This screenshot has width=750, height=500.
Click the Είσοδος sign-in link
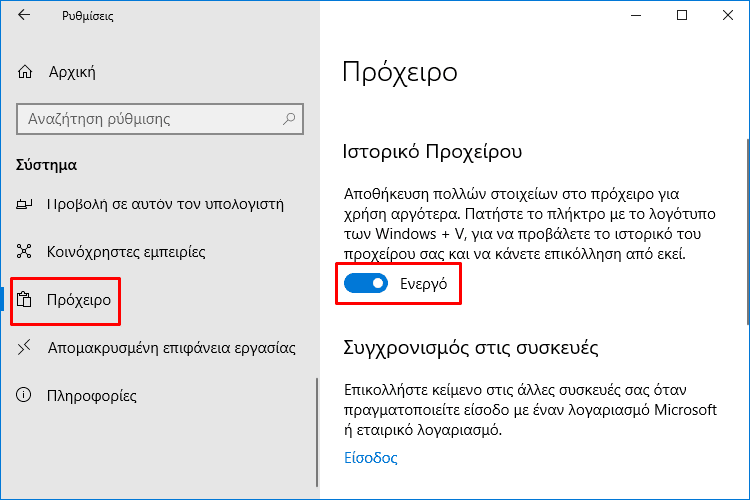(371, 458)
